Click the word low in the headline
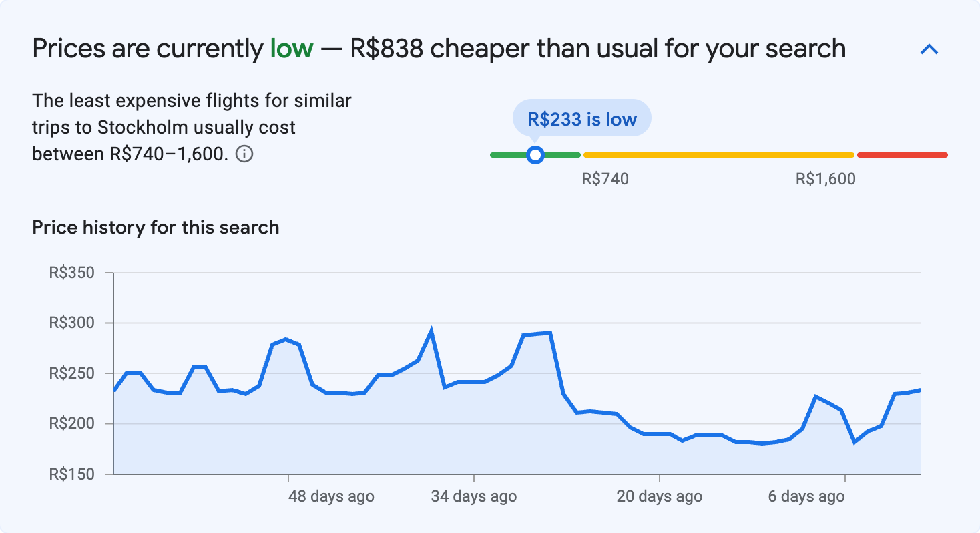The image size is (980, 533). 290,48
